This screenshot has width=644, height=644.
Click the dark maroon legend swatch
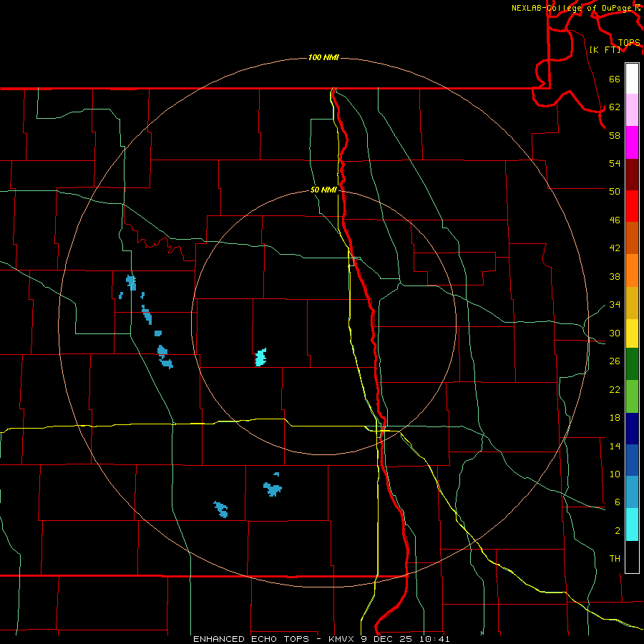632,174
